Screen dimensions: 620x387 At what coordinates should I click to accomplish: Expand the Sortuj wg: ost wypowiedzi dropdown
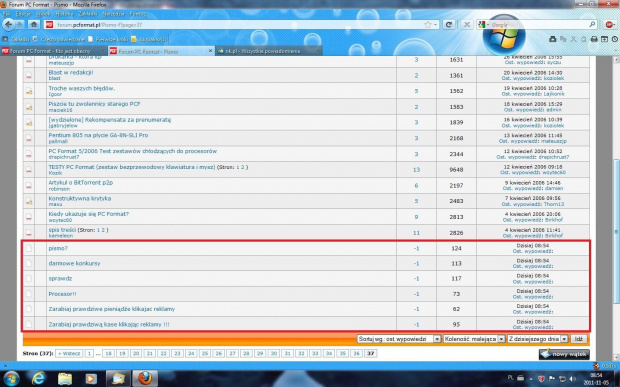point(399,339)
